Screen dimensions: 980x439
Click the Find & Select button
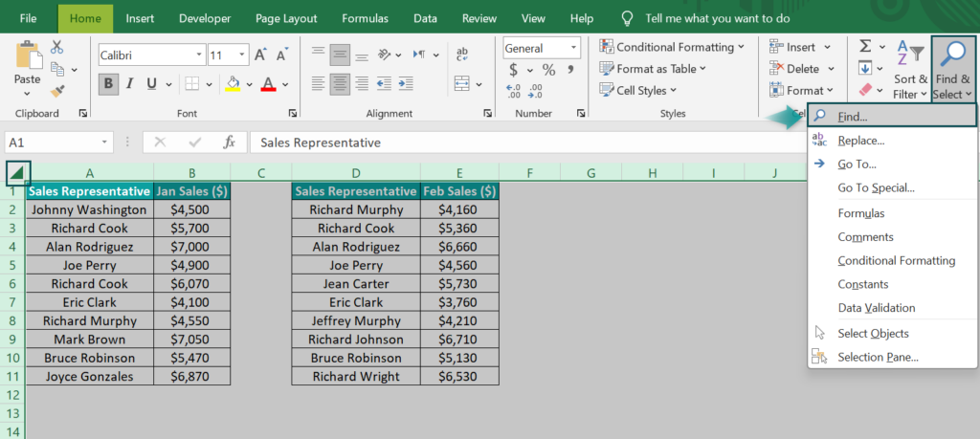coord(951,69)
